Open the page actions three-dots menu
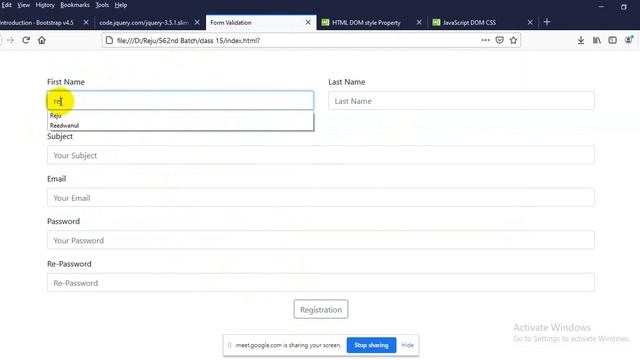Viewport: 640px width, 360px height. 485,40
